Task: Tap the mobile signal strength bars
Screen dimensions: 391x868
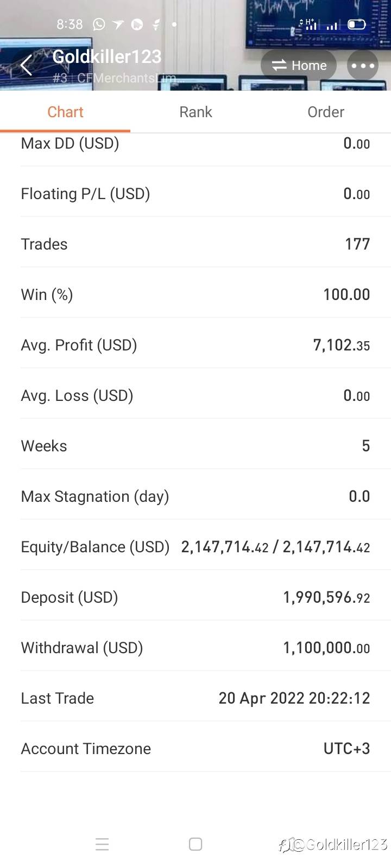Action: click(332, 25)
